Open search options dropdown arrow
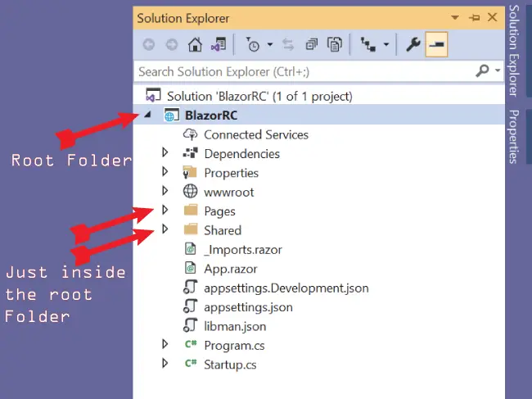The width and height of the screenshot is (532, 399). [498, 70]
